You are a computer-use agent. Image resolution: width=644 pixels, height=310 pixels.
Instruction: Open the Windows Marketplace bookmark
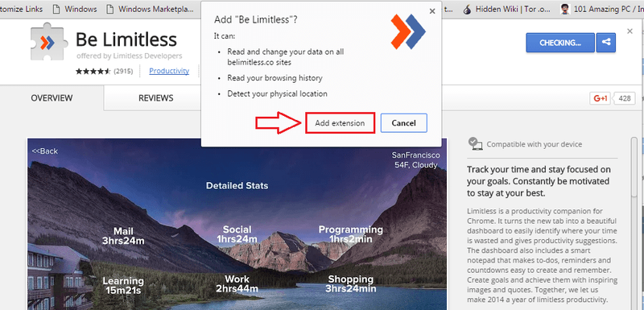click(x=150, y=9)
